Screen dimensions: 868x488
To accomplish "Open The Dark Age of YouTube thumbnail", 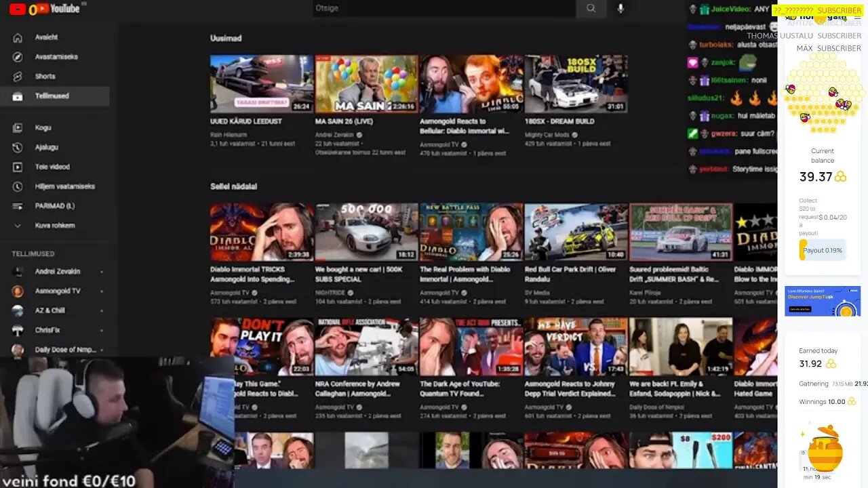I will click(x=471, y=346).
